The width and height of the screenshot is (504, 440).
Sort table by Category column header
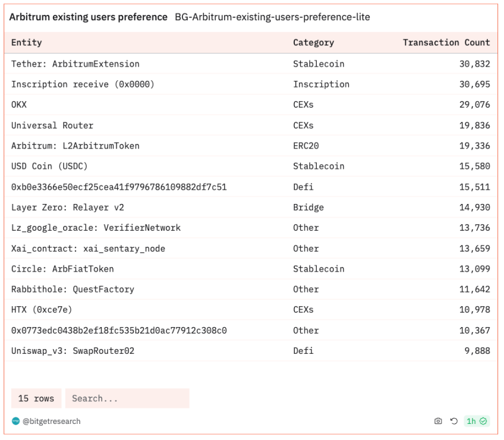click(x=313, y=43)
